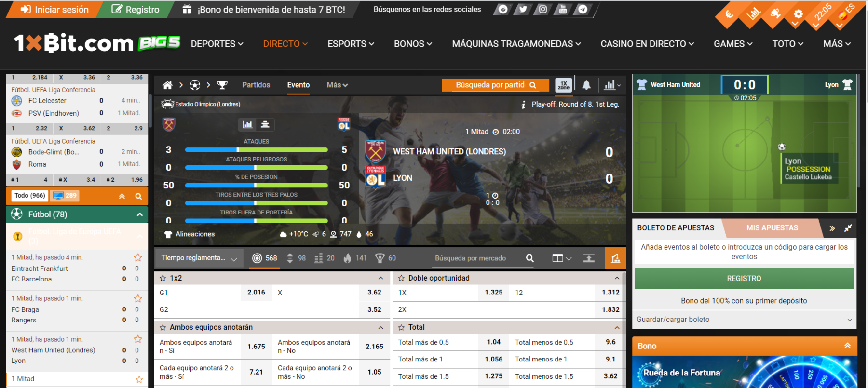This screenshot has height=388, width=868.
Task: Click the Búsqueda por partido search box
Action: pyautogui.click(x=495, y=85)
